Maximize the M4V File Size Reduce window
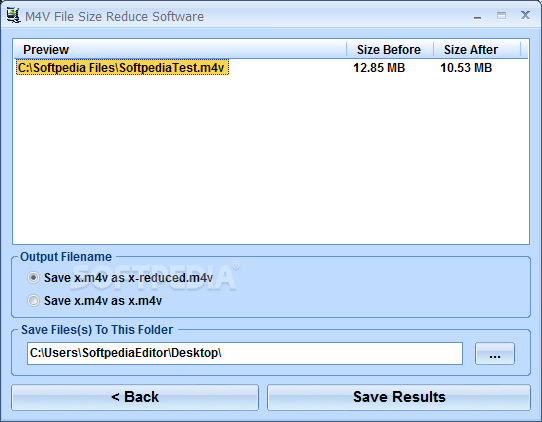Image resolution: width=542 pixels, height=422 pixels. tap(501, 16)
